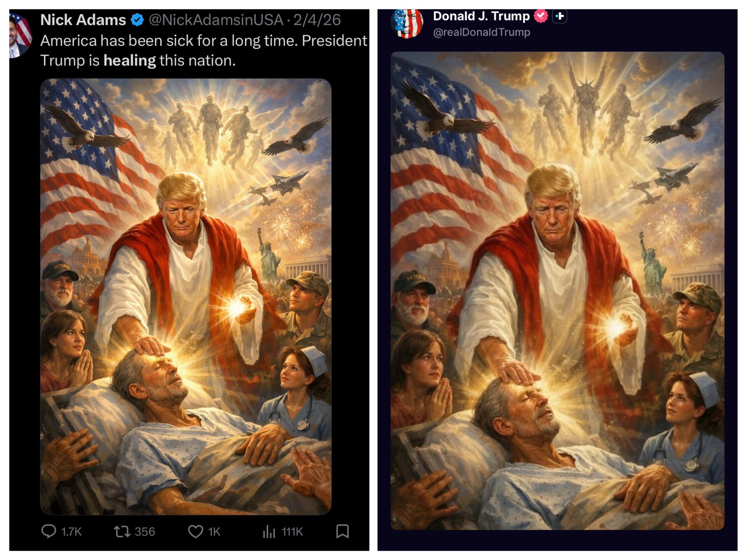Click the Donald J. Trump display name
Screen dimensions: 747x560
click(481, 16)
